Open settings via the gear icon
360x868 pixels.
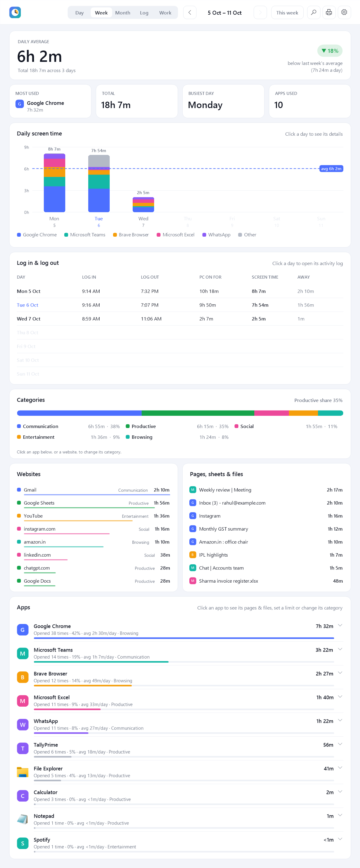pos(344,13)
